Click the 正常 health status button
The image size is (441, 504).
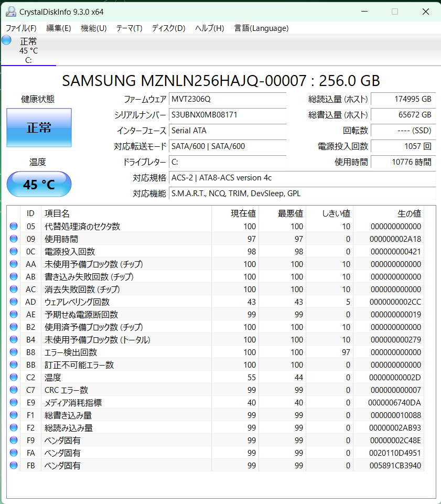tap(39, 127)
